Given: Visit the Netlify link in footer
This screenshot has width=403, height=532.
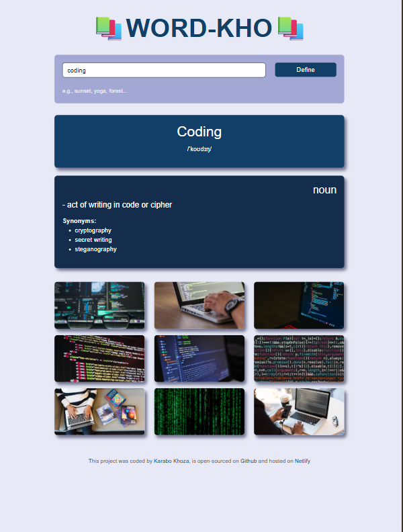Looking at the screenshot, I should coord(302,461).
